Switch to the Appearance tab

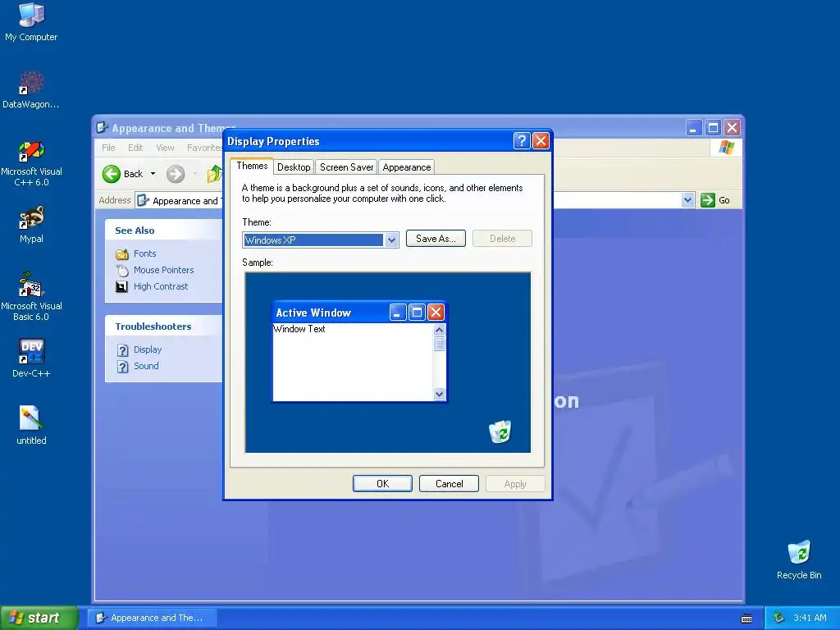(407, 167)
